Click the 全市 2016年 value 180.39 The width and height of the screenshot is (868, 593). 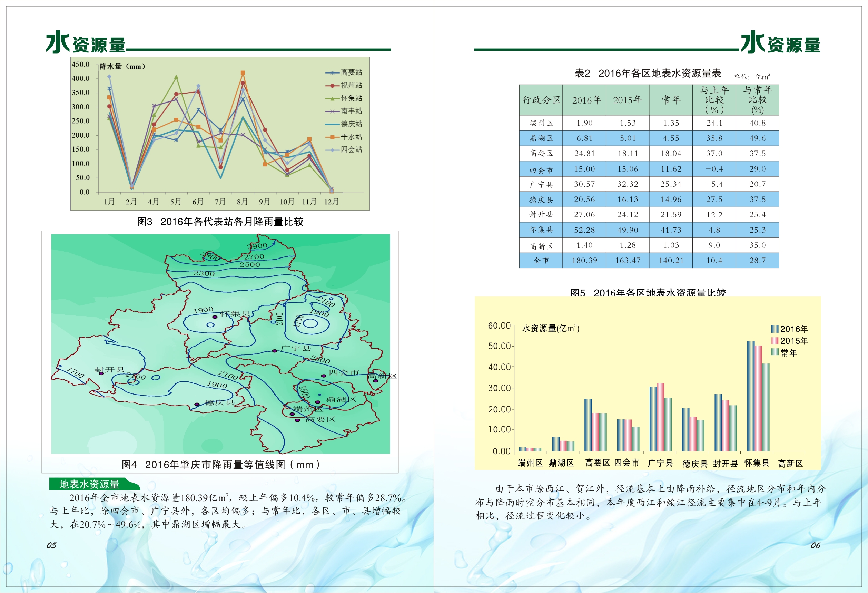(x=584, y=261)
